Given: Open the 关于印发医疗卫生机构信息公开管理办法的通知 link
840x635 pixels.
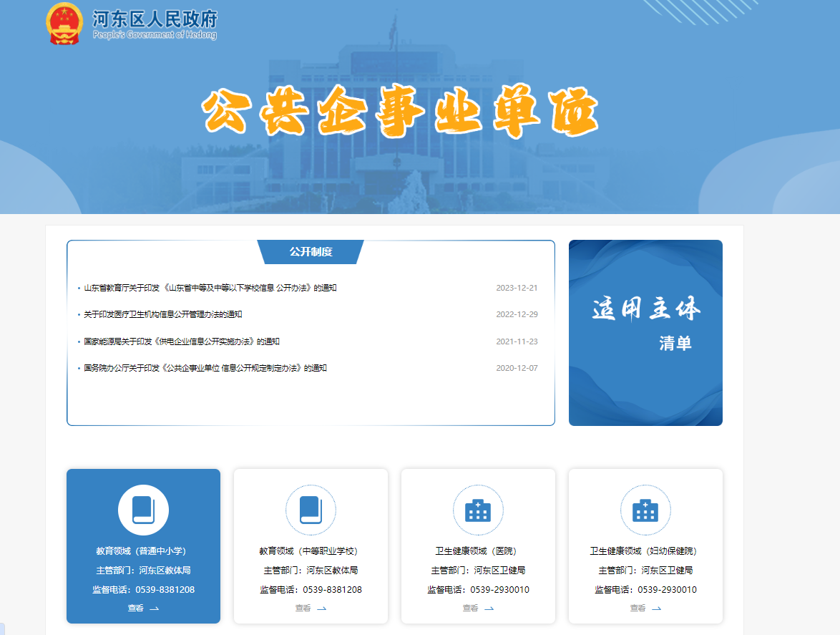Looking at the screenshot, I should coord(163,314).
